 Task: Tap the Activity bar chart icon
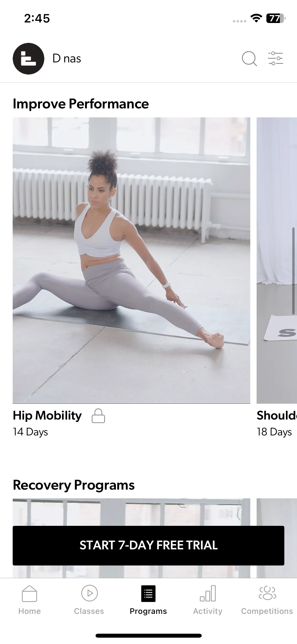click(x=208, y=593)
